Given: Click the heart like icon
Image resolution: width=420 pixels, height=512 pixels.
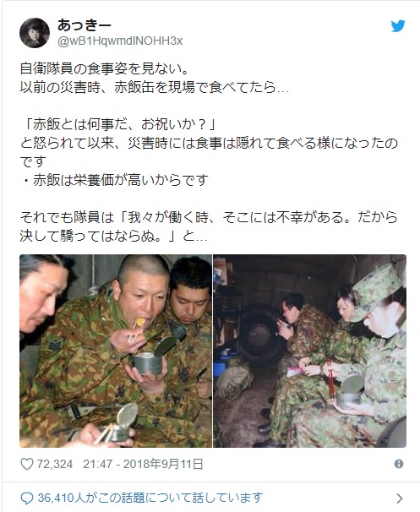Looking at the screenshot, I should click(x=27, y=464).
